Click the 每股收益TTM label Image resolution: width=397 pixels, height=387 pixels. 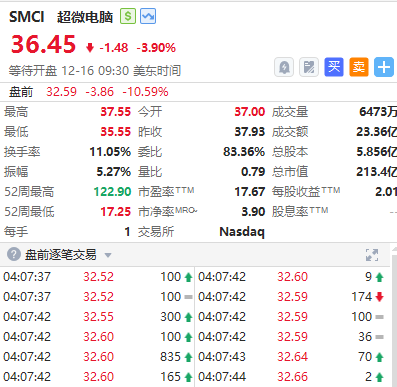click(x=306, y=191)
